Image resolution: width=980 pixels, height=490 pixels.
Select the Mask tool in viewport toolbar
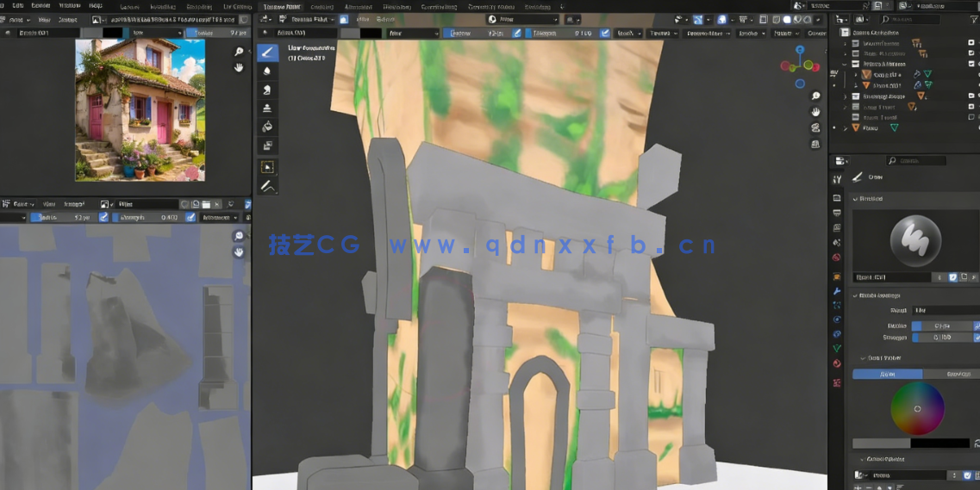(267, 146)
